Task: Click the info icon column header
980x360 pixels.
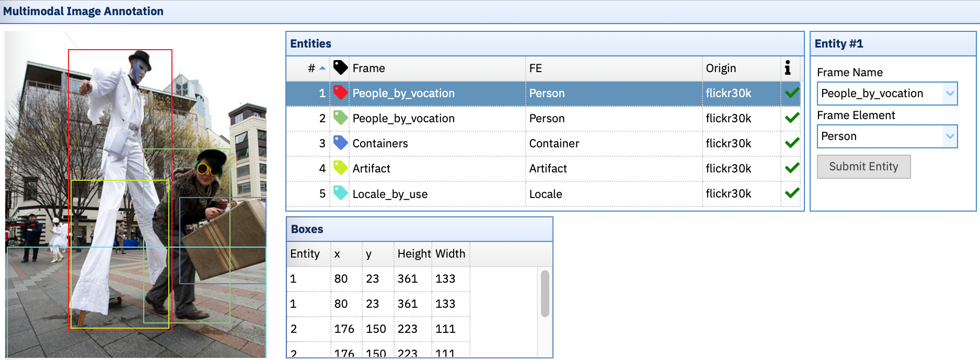Action: (x=788, y=67)
